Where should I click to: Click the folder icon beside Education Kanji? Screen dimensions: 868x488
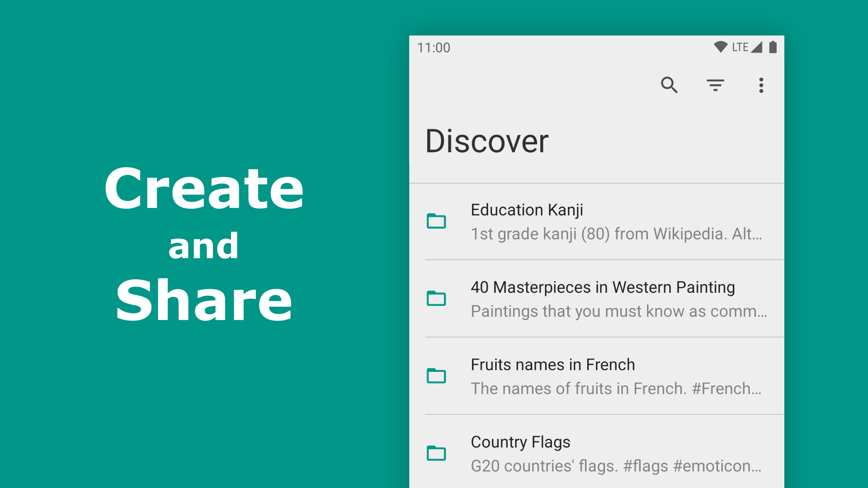[x=436, y=221]
